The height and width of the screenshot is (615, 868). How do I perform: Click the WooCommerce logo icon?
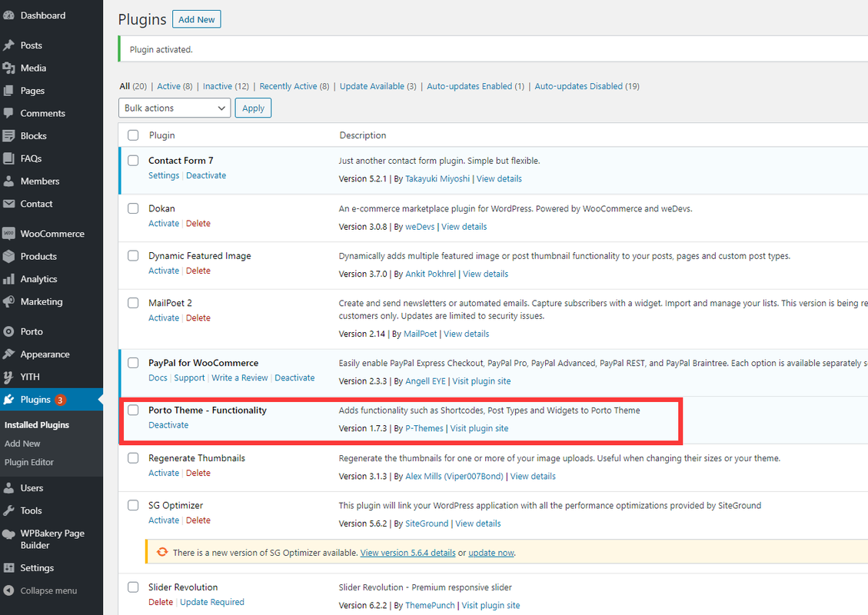tap(9, 234)
